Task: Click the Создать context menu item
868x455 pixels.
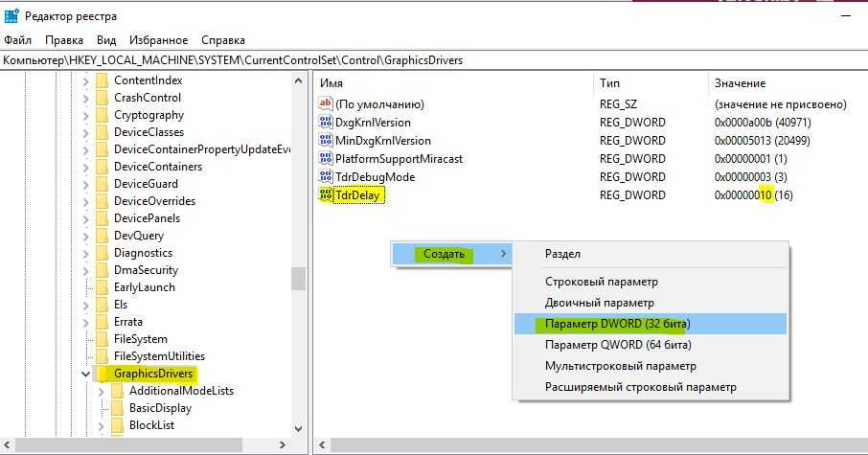Action: pyautogui.click(x=450, y=254)
